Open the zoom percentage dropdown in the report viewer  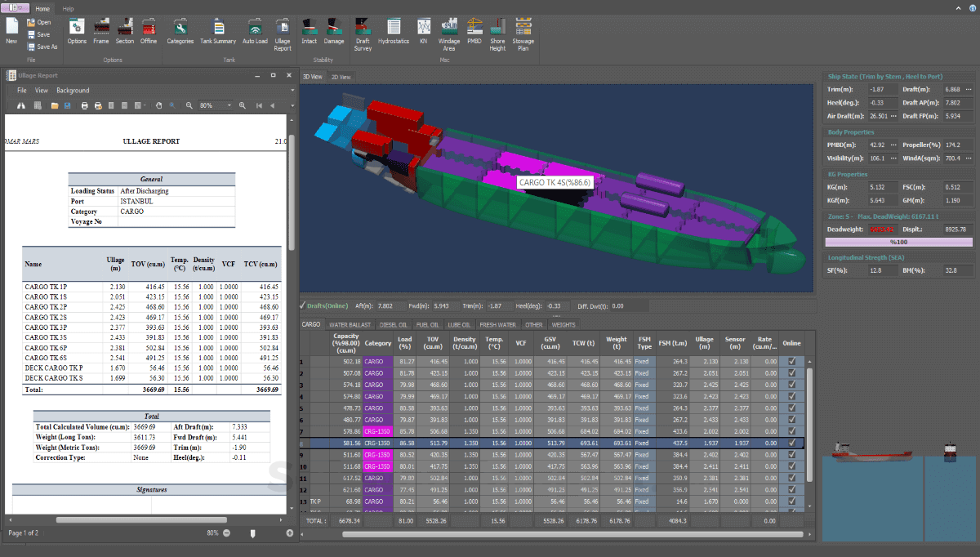(x=229, y=105)
